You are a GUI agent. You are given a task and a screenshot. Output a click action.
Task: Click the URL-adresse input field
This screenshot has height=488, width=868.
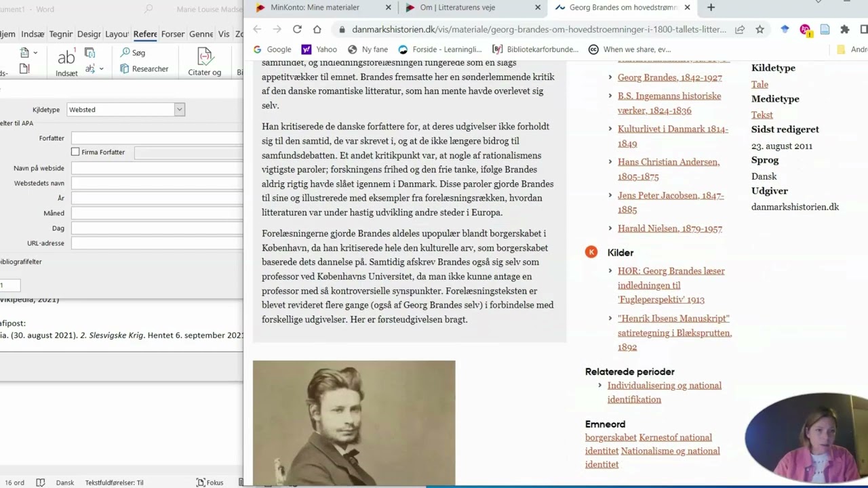pyautogui.click(x=157, y=243)
